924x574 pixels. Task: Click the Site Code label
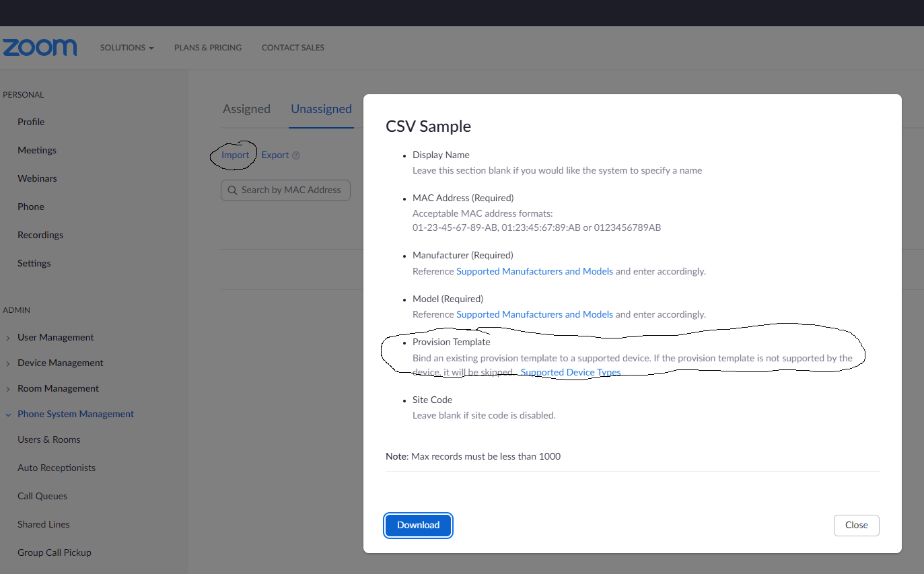pos(432,400)
